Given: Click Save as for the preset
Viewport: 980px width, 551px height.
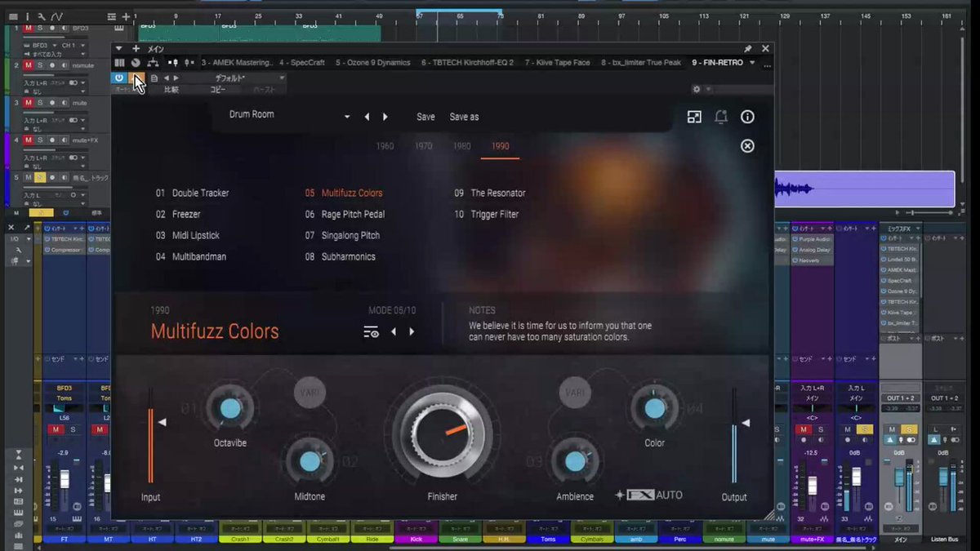Looking at the screenshot, I should click(464, 117).
